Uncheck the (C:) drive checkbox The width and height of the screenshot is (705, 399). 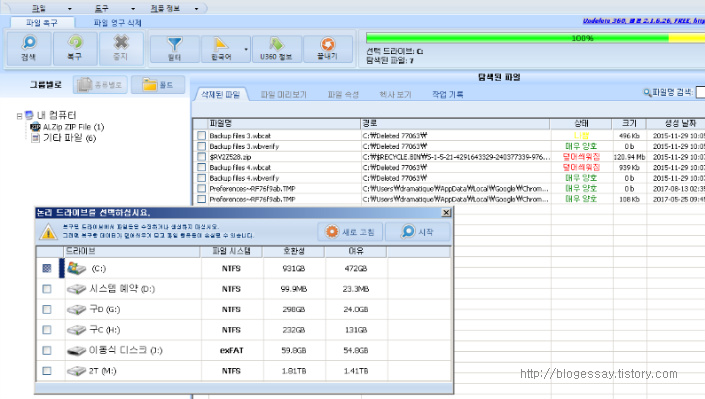pos(47,268)
